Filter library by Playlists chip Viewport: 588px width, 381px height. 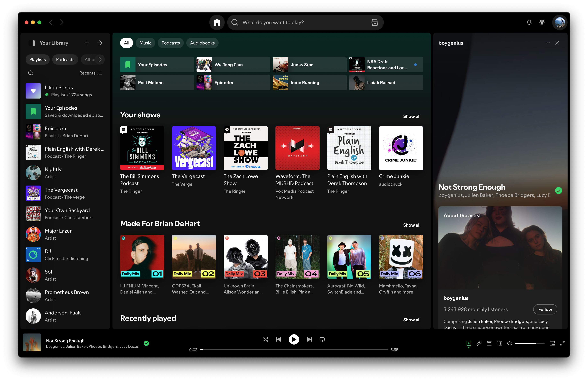[x=38, y=59]
